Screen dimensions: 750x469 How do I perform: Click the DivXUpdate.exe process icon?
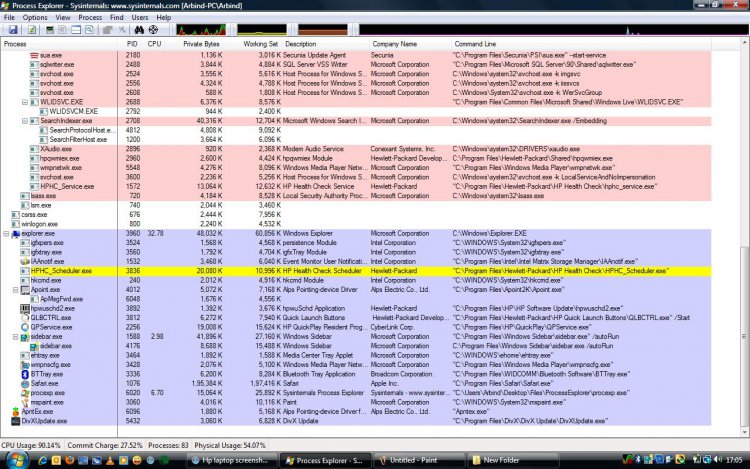coord(15,421)
